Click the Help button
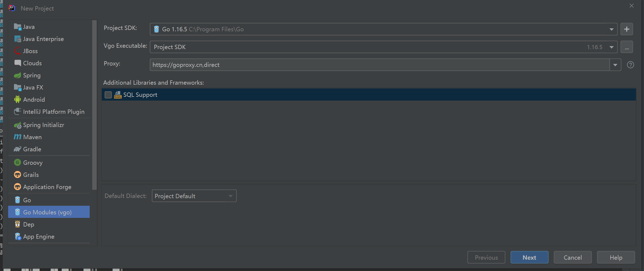The height and width of the screenshot is (271, 644). pyautogui.click(x=616, y=258)
